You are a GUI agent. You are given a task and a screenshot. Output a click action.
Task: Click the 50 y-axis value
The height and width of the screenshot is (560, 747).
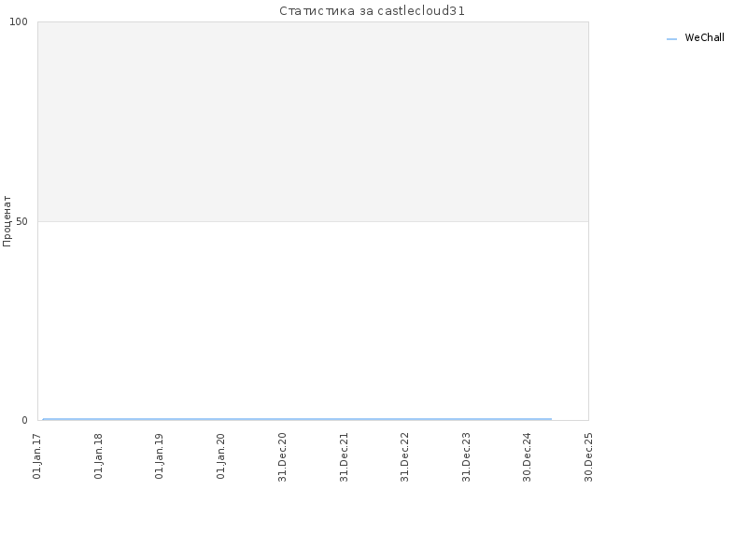point(21,221)
